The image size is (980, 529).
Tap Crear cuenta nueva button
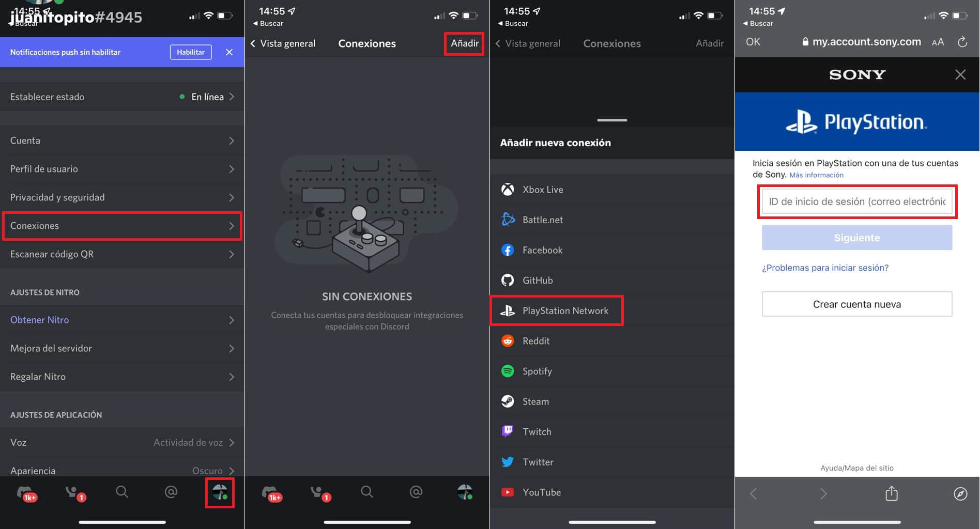(857, 304)
